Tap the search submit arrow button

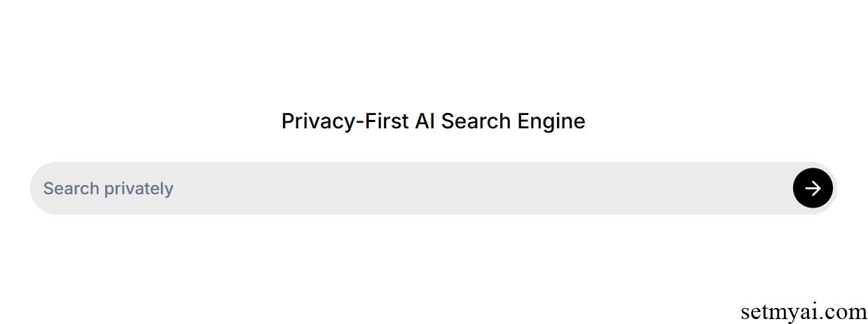click(x=813, y=188)
